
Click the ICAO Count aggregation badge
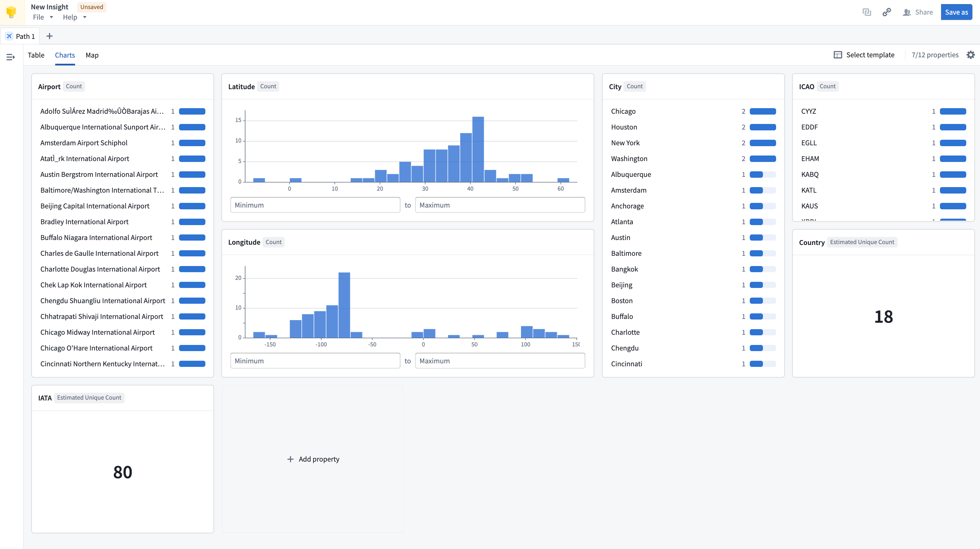pos(828,86)
